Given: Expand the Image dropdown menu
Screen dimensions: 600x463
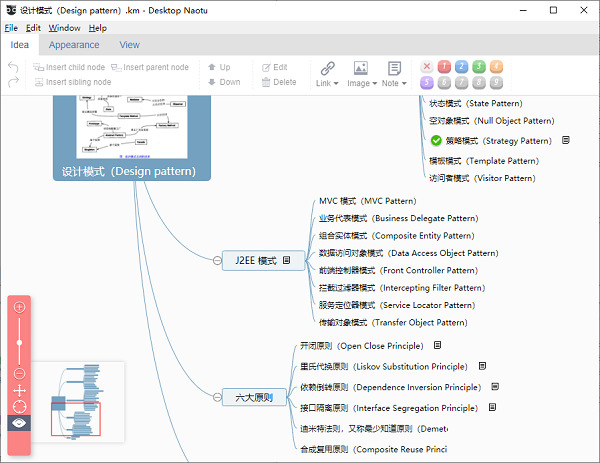Looking at the screenshot, I should [x=375, y=83].
